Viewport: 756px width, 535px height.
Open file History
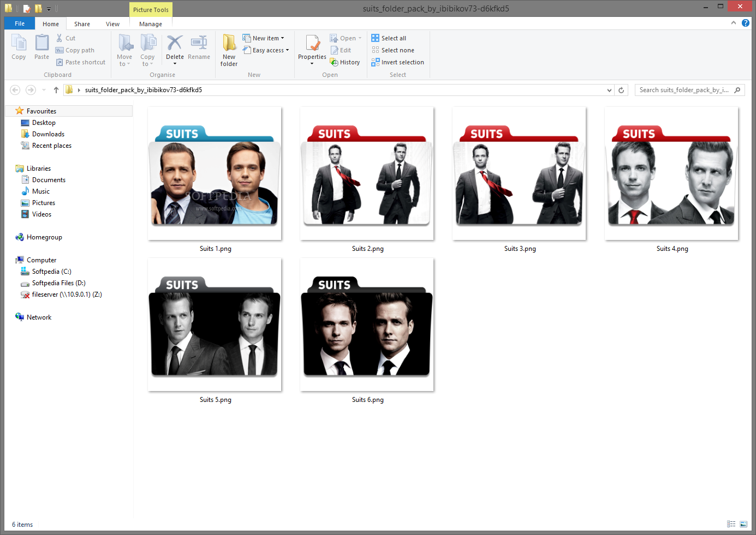pos(345,62)
